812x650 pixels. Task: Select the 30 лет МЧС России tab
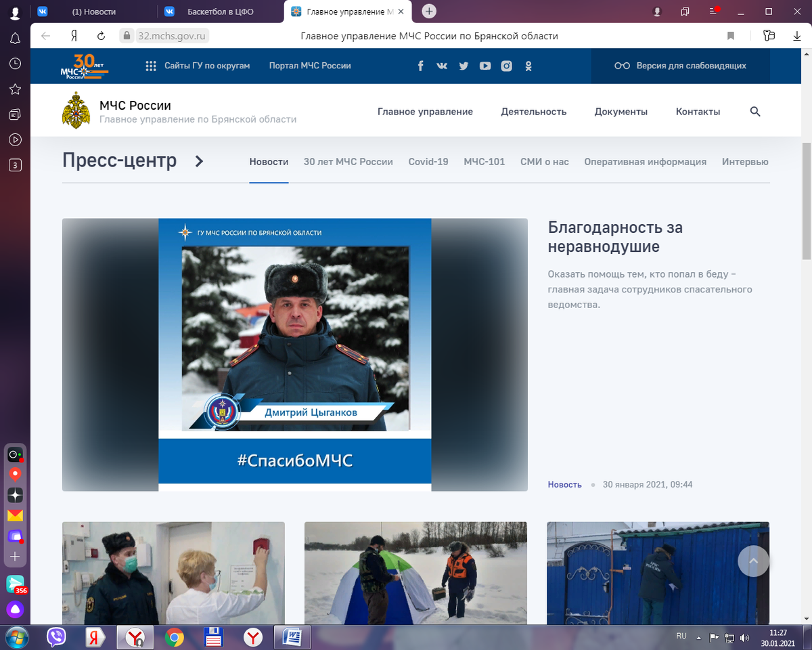click(348, 162)
